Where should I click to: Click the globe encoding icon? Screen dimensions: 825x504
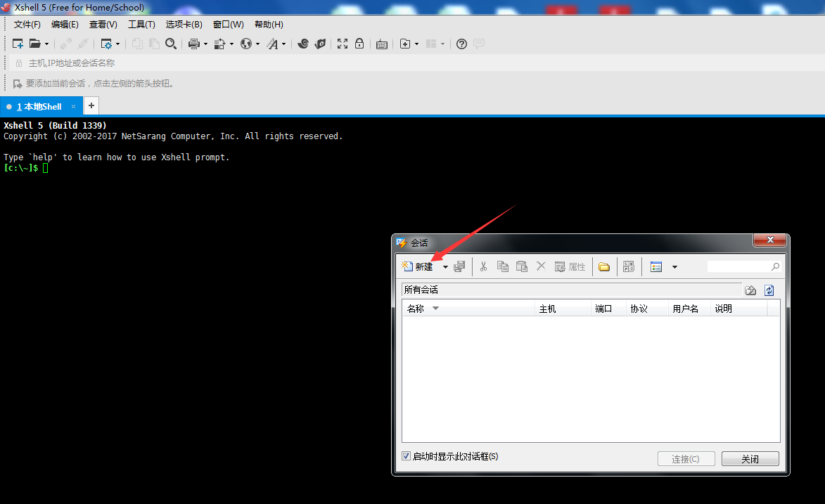[245, 44]
